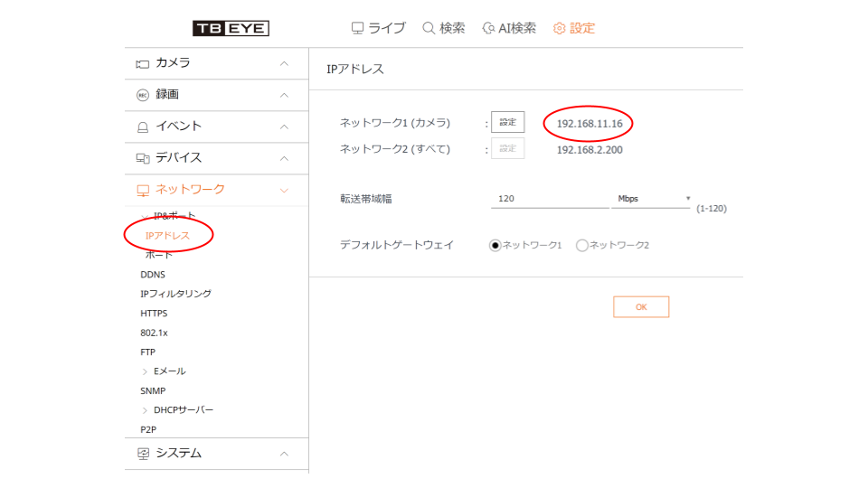
Task: Open the Mbps unit dropdown
Action: [651, 199]
